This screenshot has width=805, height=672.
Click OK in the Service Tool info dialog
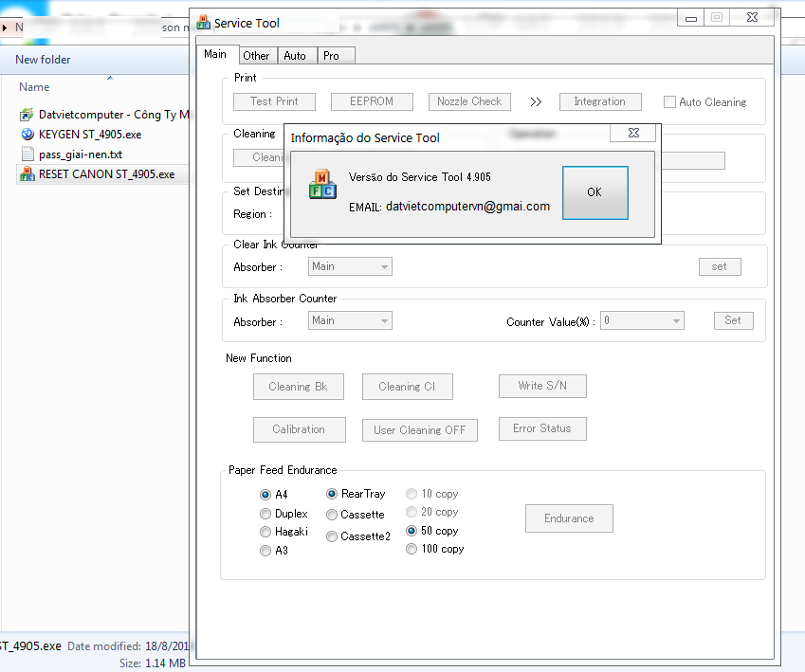[x=595, y=192]
